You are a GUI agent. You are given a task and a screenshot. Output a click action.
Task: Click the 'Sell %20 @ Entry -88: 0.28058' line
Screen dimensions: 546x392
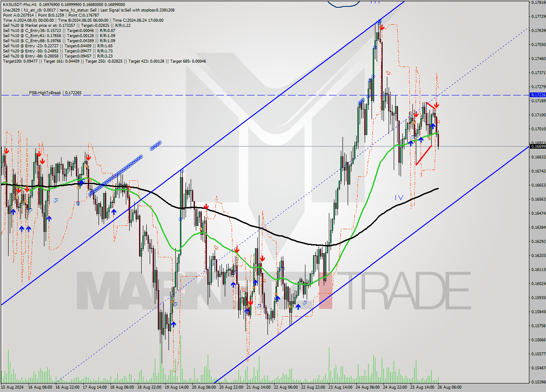point(58,56)
